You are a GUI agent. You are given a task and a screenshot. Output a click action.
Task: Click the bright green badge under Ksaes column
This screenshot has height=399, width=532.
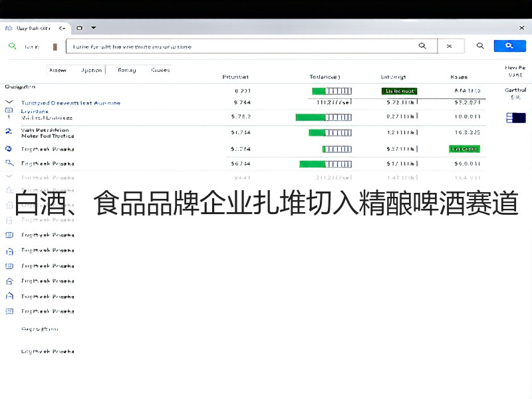pyautogui.click(x=464, y=149)
